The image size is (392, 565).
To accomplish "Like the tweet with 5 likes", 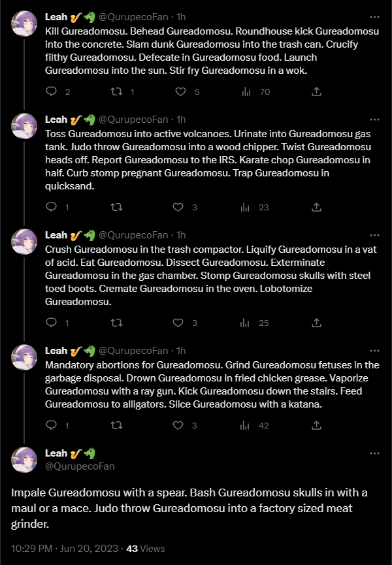I will click(x=178, y=91).
